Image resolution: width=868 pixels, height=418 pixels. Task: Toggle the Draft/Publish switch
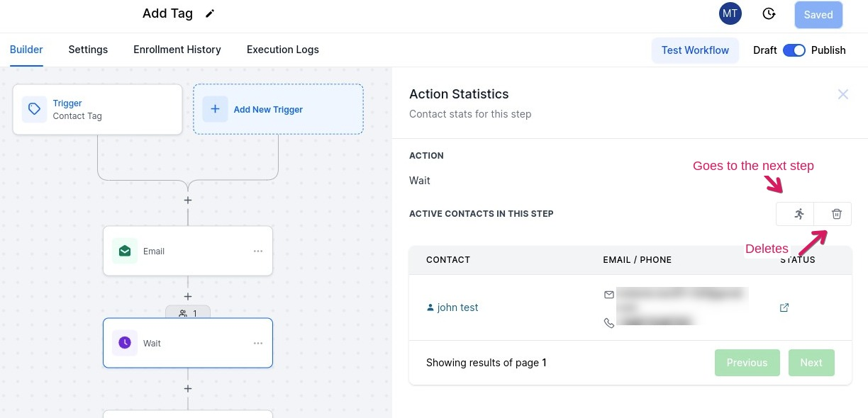pyautogui.click(x=794, y=50)
